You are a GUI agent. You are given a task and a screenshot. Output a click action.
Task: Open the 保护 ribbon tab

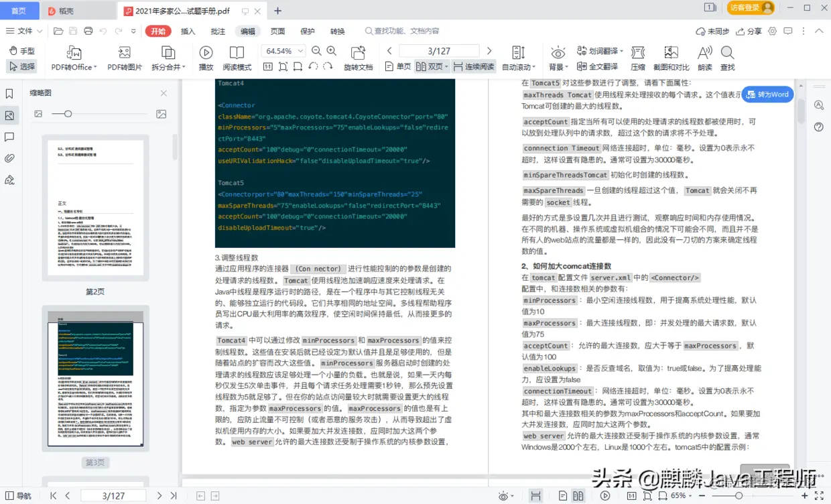[x=308, y=31]
